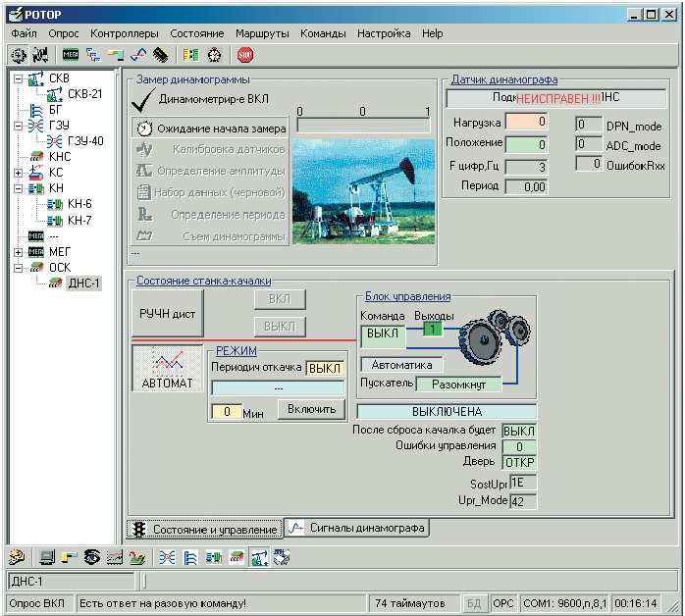Select Состояние и управление tab
This screenshot has width=685, height=616.
point(205,529)
